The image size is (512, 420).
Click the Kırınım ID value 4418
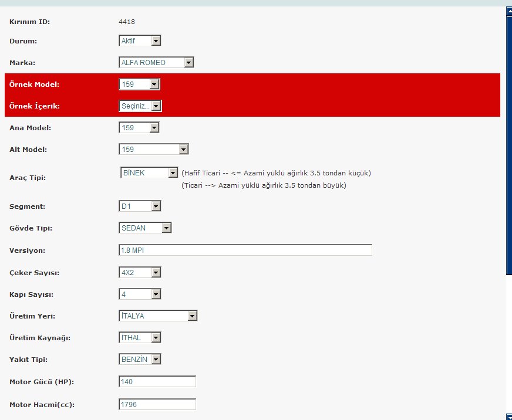(127, 22)
